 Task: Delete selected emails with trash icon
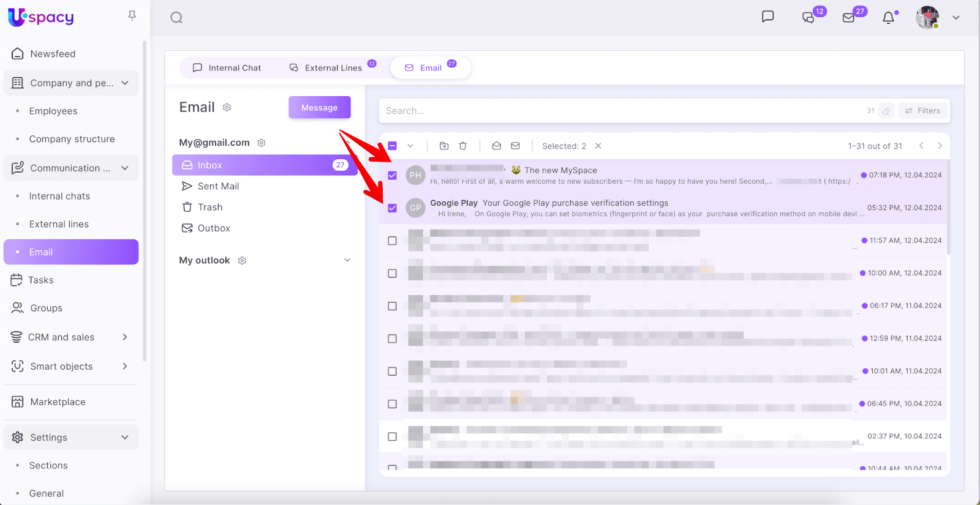(463, 146)
